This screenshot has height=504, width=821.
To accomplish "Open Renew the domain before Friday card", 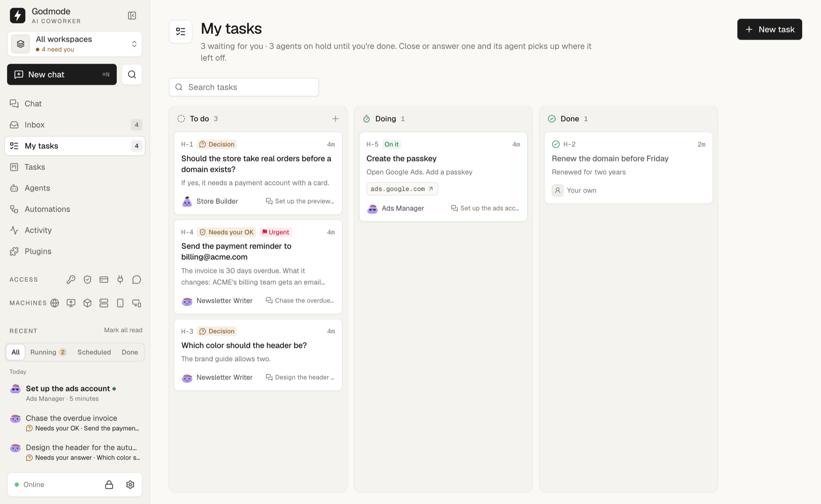I will click(x=628, y=167).
